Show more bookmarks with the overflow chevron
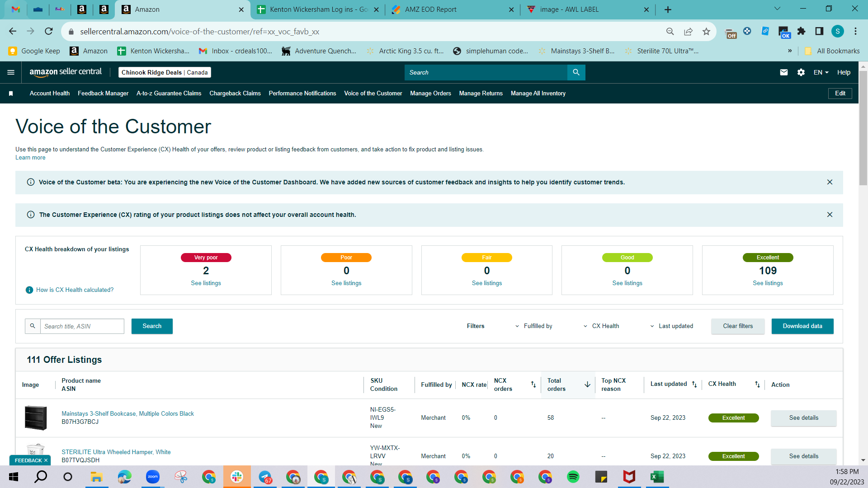868x488 pixels. coord(790,51)
